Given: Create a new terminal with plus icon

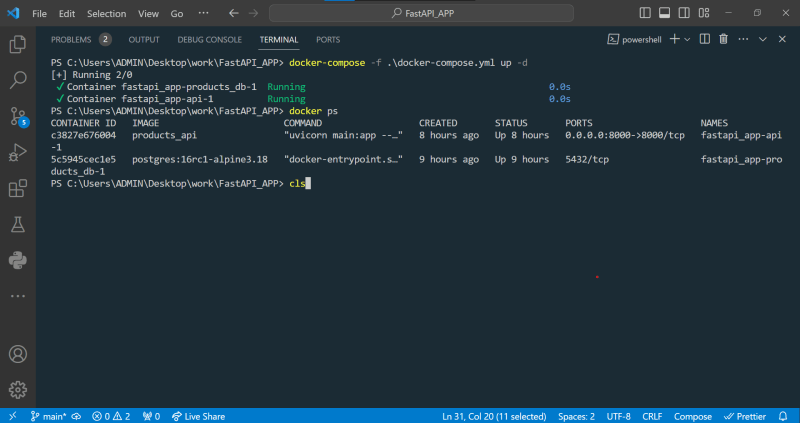Looking at the screenshot, I should [x=674, y=39].
